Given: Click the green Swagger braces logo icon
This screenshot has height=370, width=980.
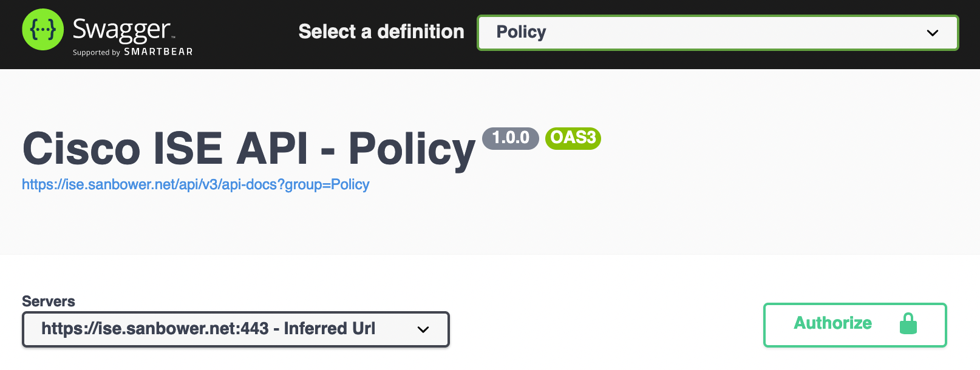Looking at the screenshot, I should (x=43, y=30).
